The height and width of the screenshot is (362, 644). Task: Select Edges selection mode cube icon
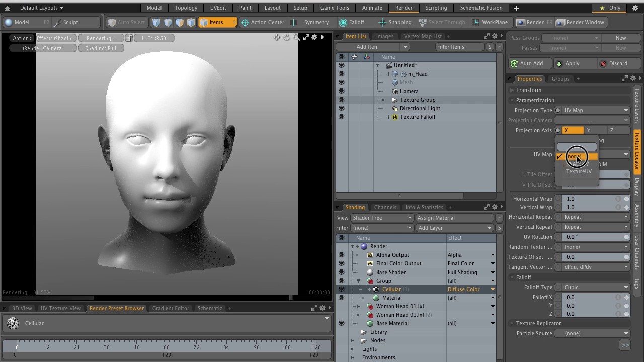coord(168,22)
